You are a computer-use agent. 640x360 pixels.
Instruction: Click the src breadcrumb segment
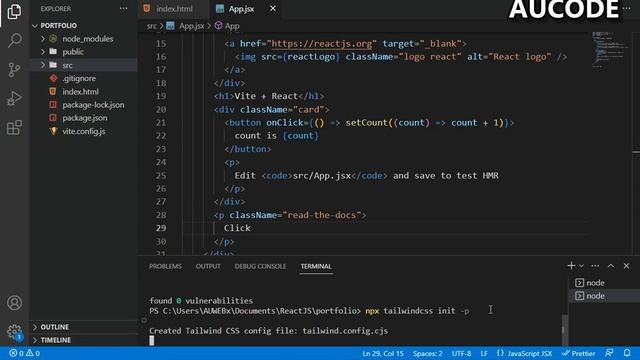point(151,26)
